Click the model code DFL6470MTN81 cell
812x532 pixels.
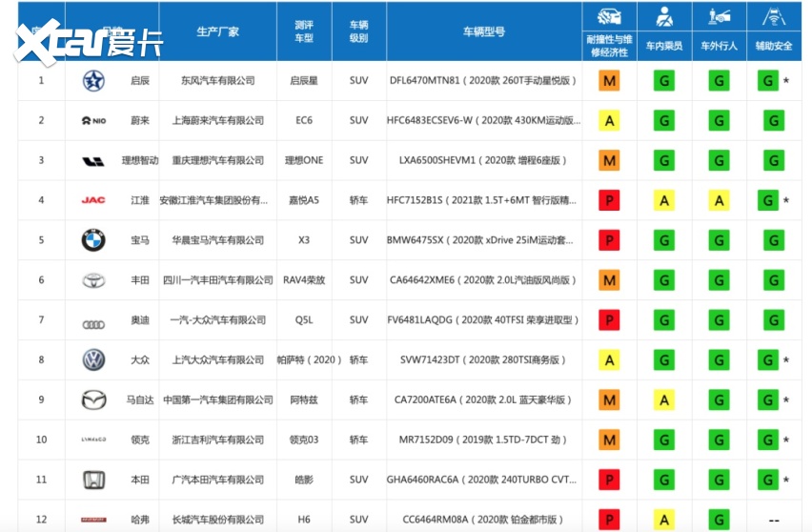click(483, 81)
